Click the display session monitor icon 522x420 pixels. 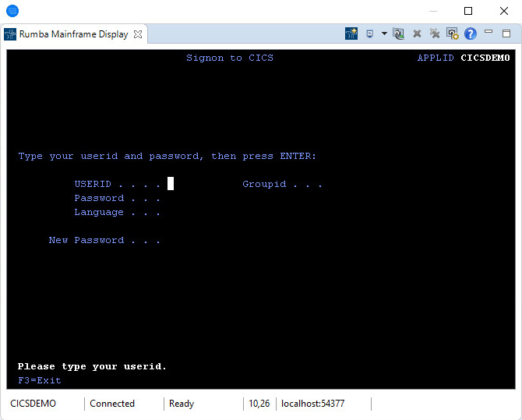tap(370, 34)
